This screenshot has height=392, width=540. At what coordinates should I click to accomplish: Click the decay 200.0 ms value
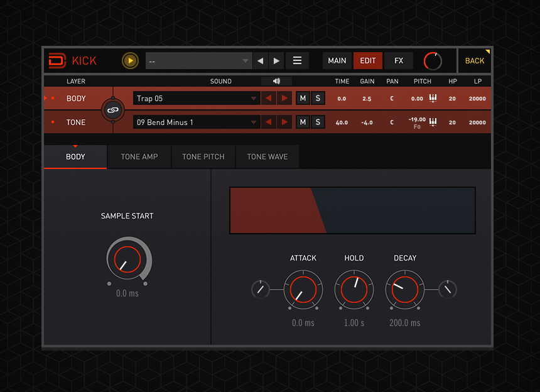click(x=405, y=323)
